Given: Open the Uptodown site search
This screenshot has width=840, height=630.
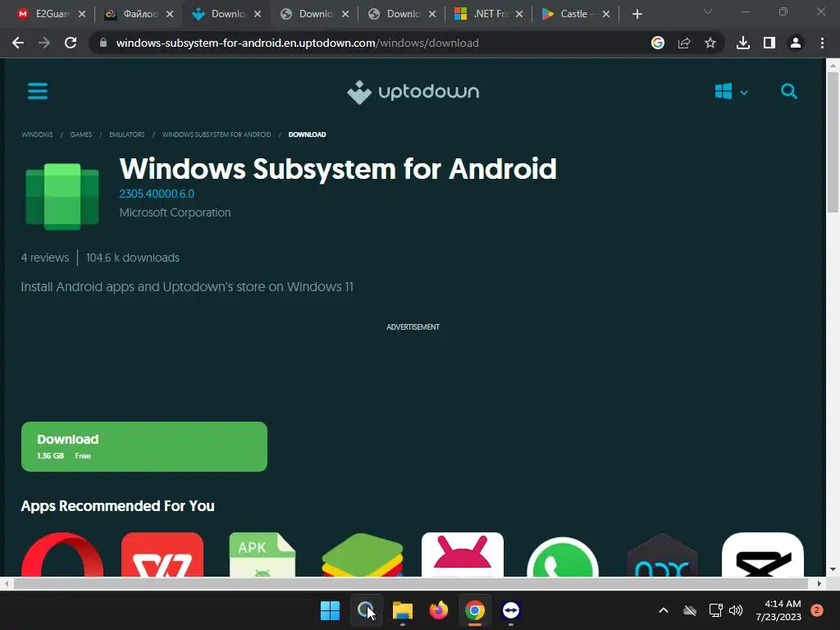Looking at the screenshot, I should click(788, 92).
